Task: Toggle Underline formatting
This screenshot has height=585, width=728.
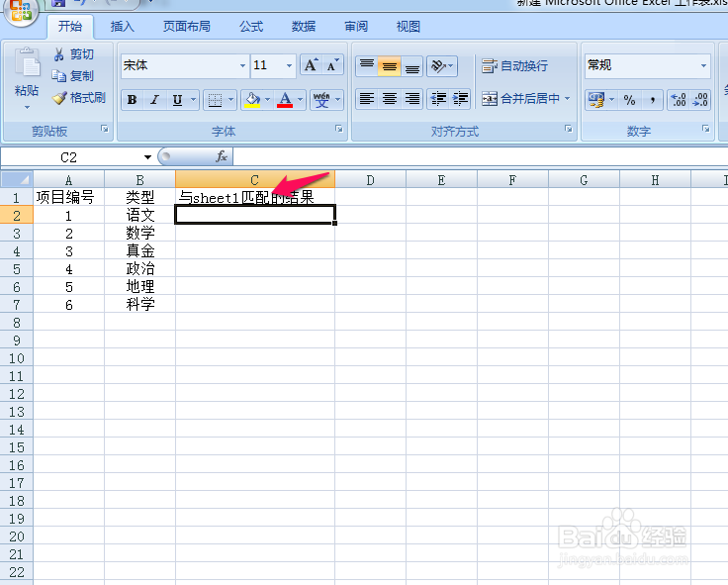Action: click(x=177, y=100)
